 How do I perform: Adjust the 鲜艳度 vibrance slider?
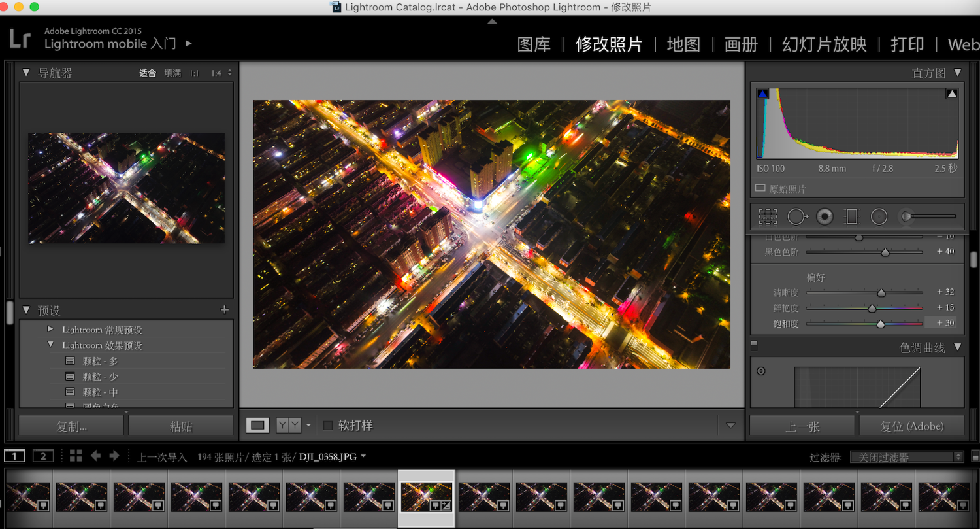[x=872, y=308]
